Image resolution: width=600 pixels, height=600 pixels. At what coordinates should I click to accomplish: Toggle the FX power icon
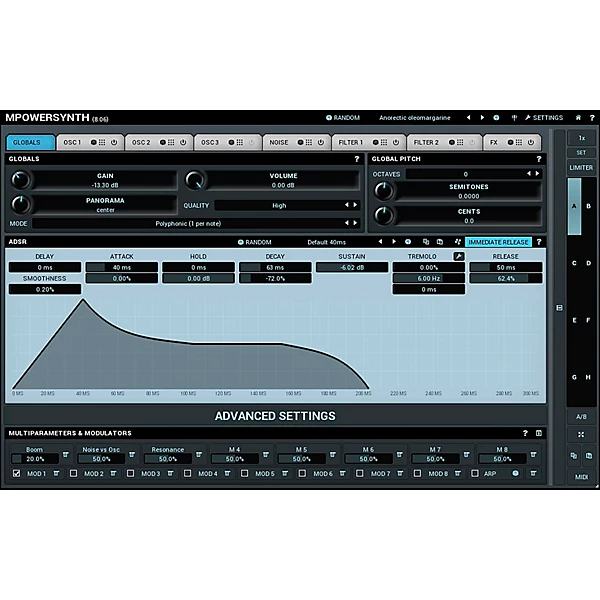(531, 142)
